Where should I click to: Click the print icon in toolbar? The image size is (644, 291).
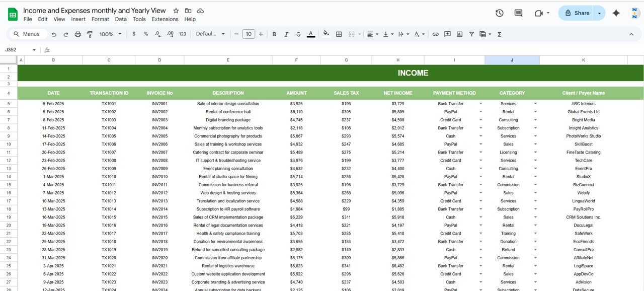pos(77,34)
